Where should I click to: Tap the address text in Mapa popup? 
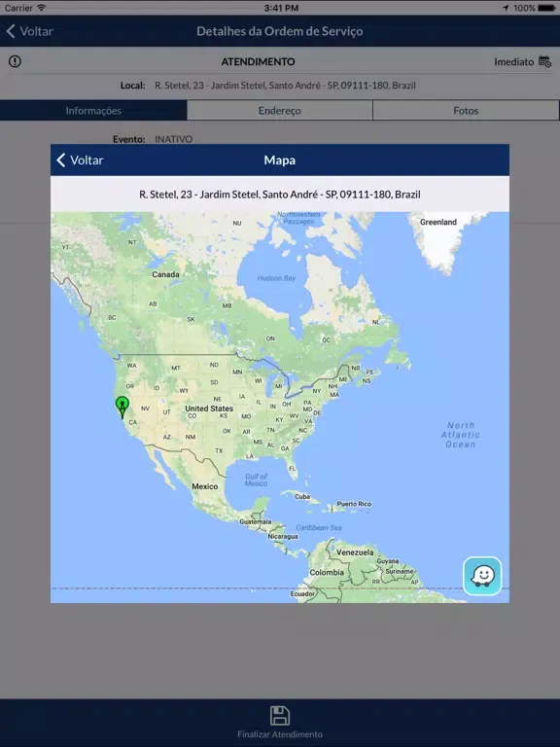point(280,195)
